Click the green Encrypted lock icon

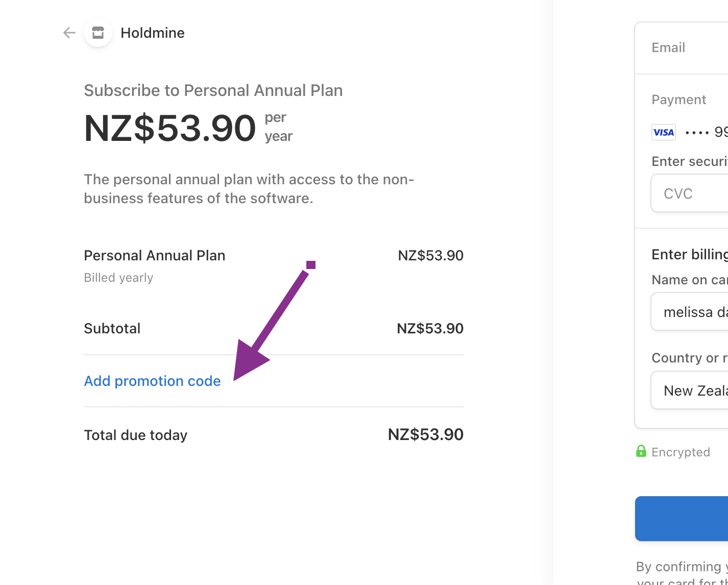[x=641, y=451]
